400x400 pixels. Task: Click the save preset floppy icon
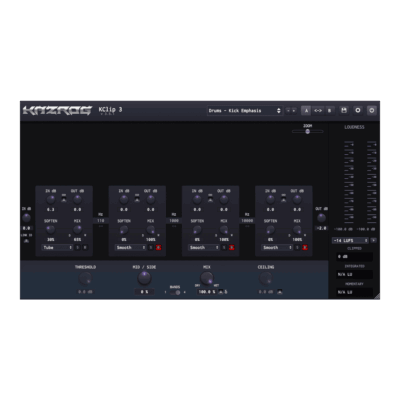(344, 110)
